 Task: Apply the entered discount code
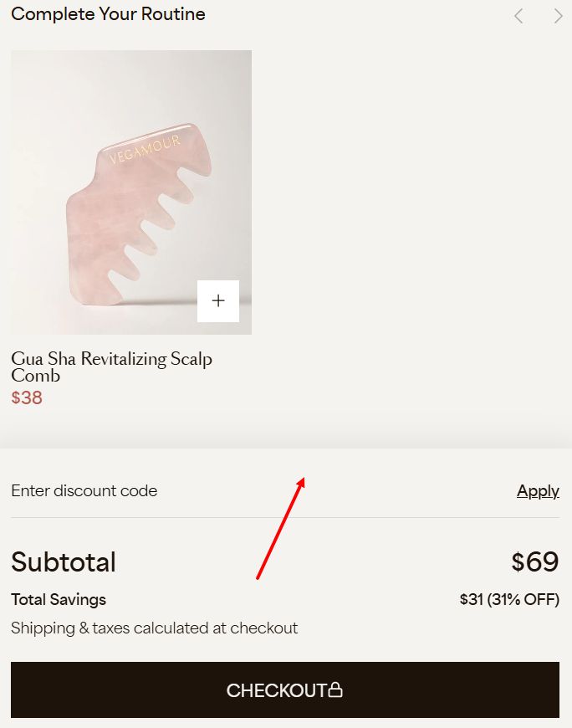click(538, 490)
